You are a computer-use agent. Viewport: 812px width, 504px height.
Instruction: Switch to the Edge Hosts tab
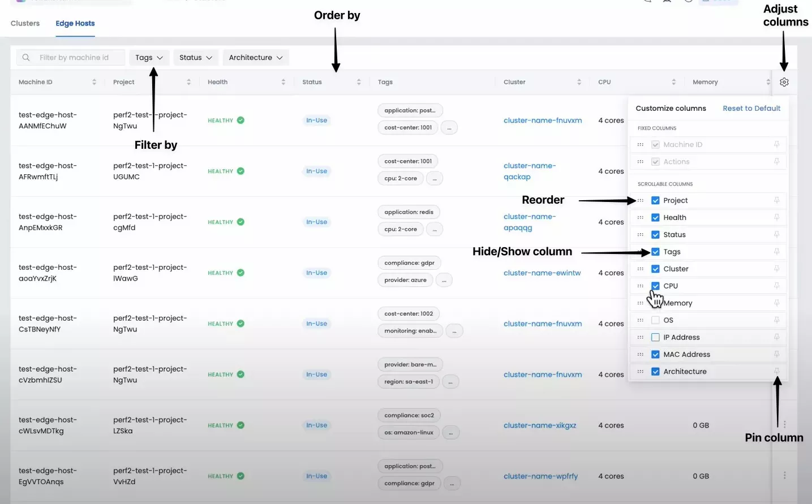(75, 23)
